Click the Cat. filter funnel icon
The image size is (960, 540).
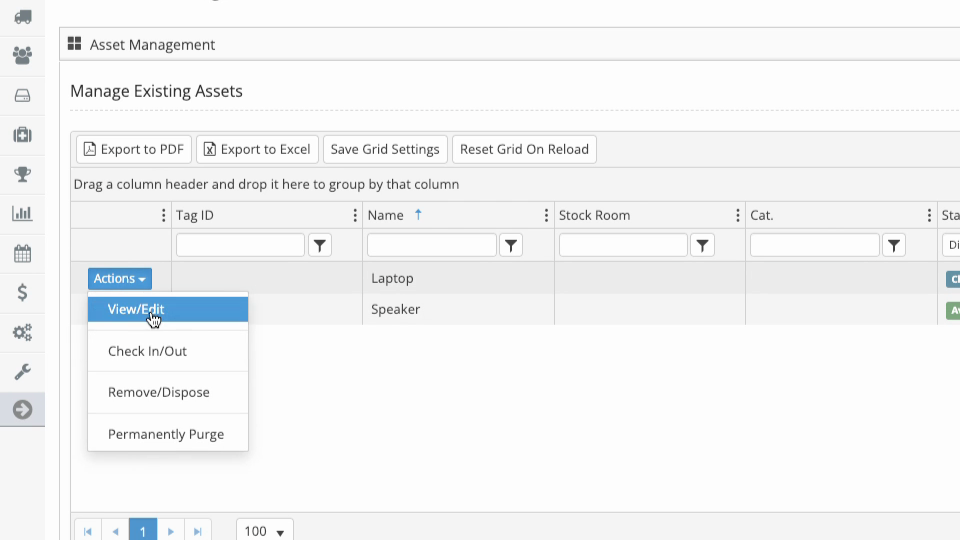click(894, 246)
